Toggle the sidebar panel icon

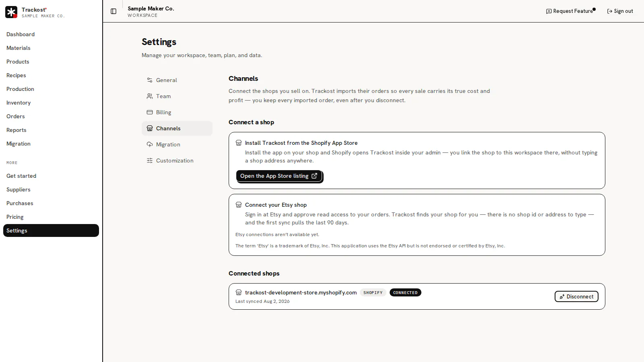(114, 11)
